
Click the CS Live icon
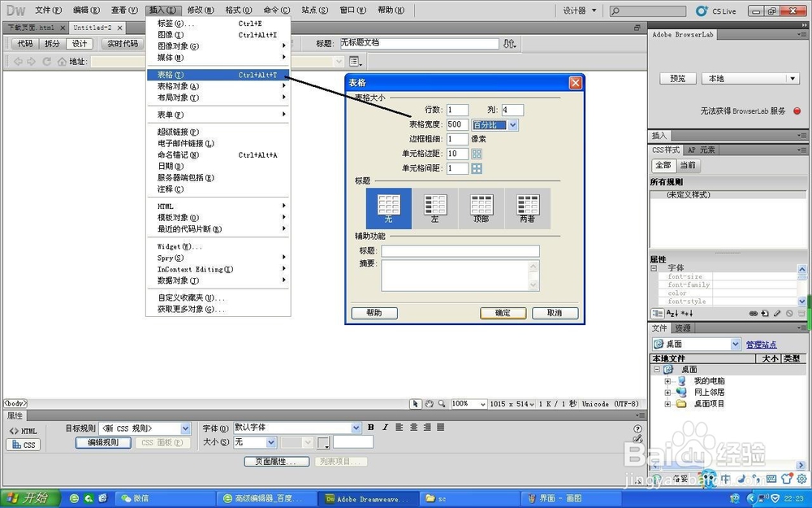pyautogui.click(x=702, y=11)
